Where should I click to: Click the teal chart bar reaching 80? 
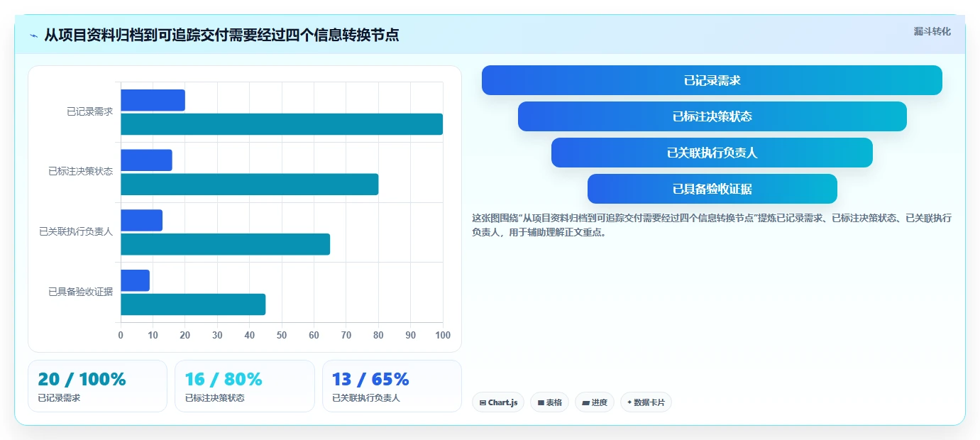click(249, 185)
